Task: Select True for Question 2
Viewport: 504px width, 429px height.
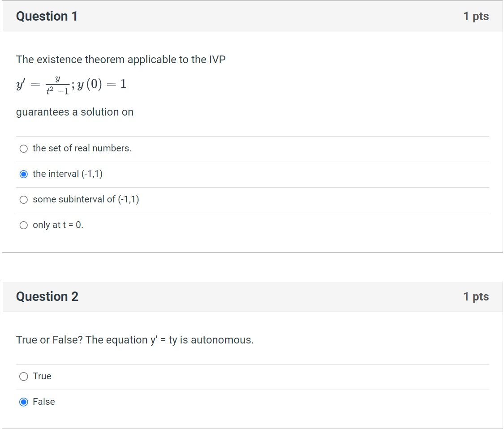Action: 23,377
